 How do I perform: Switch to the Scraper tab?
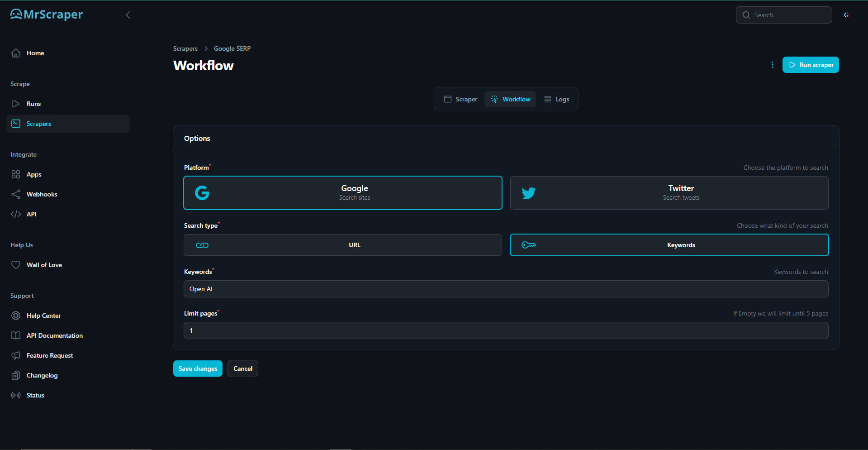(x=461, y=99)
